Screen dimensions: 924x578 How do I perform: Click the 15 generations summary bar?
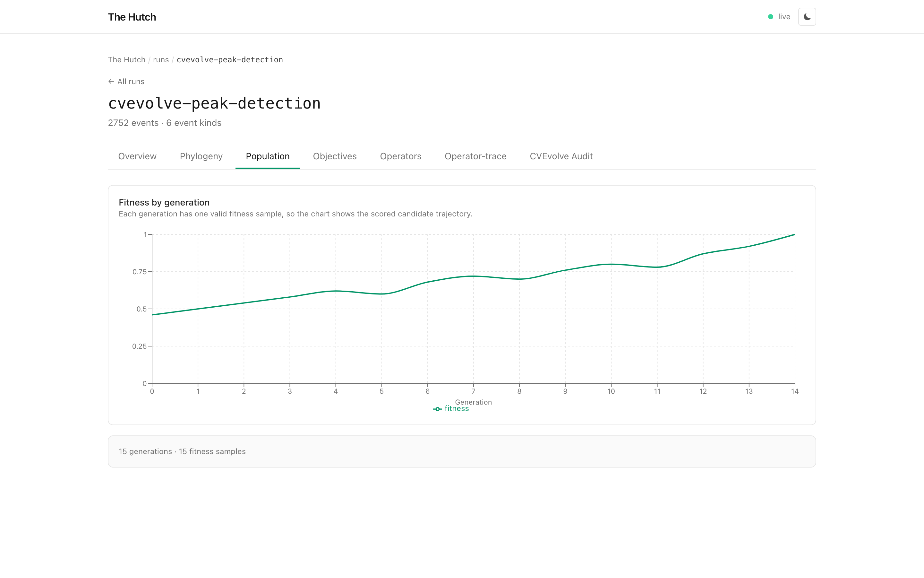point(462,451)
